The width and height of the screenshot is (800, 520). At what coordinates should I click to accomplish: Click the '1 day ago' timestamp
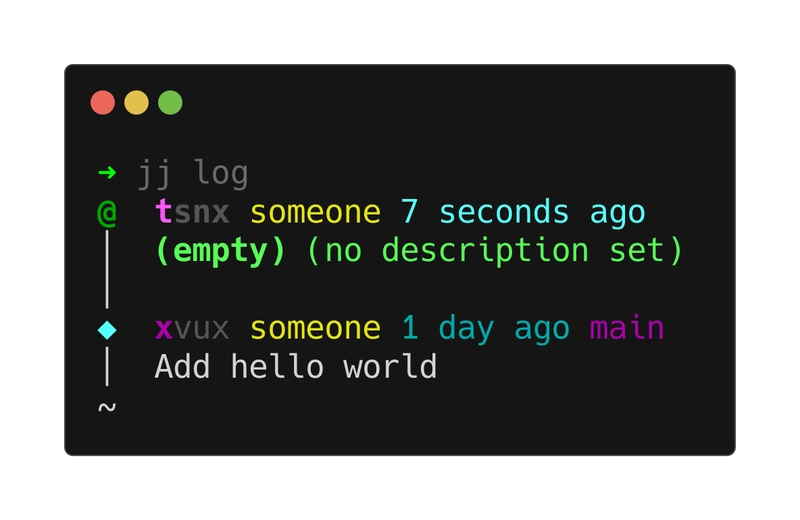pyautogui.click(x=485, y=329)
